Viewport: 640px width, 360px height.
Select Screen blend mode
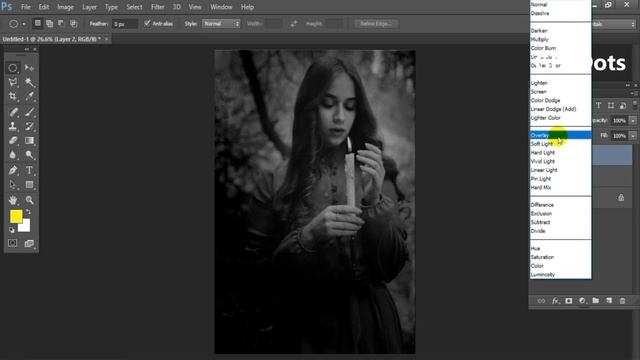(560, 91)
